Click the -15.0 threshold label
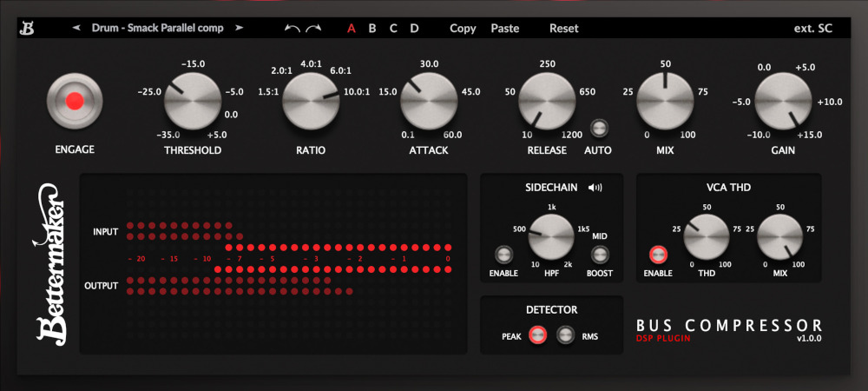 tap(193, 63)
